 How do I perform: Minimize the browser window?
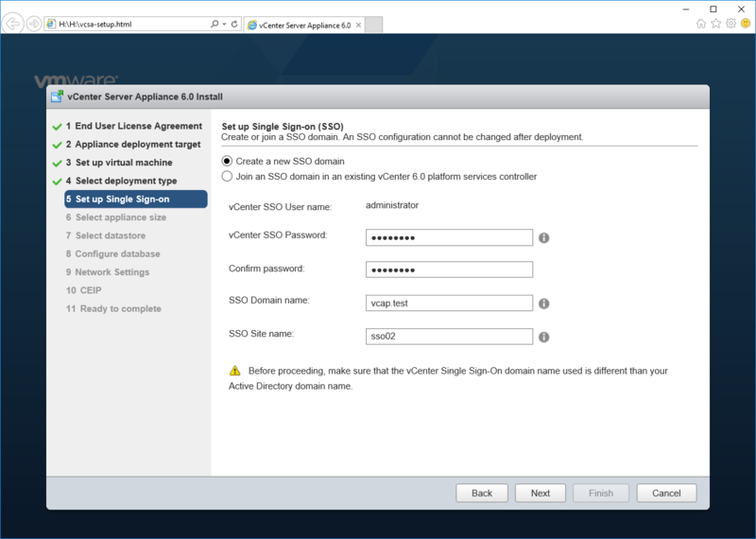click(686, 9)
